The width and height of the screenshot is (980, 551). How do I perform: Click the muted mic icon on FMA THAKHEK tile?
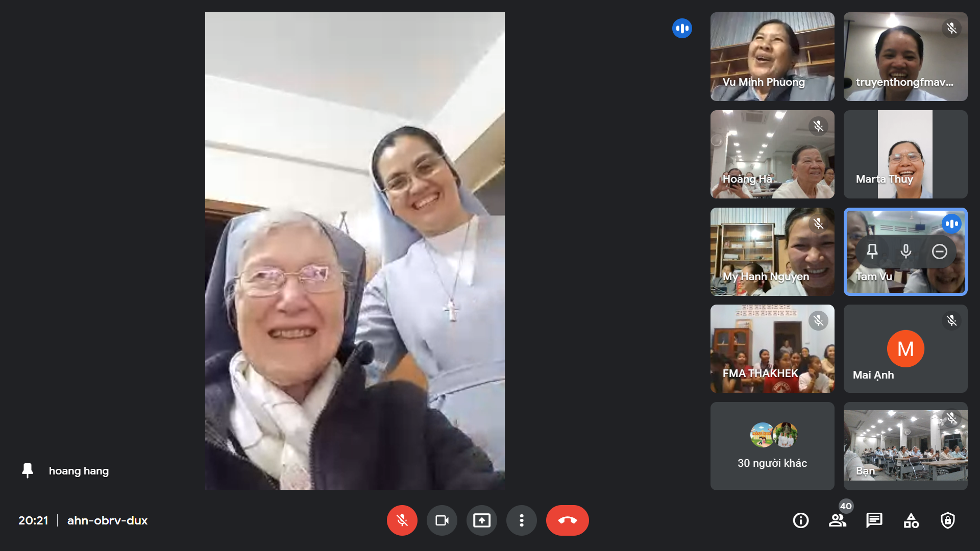[818, 320]
